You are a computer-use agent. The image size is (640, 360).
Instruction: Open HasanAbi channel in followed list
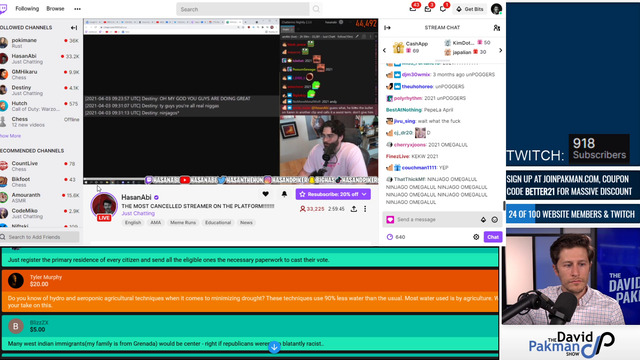coord(40,59)
